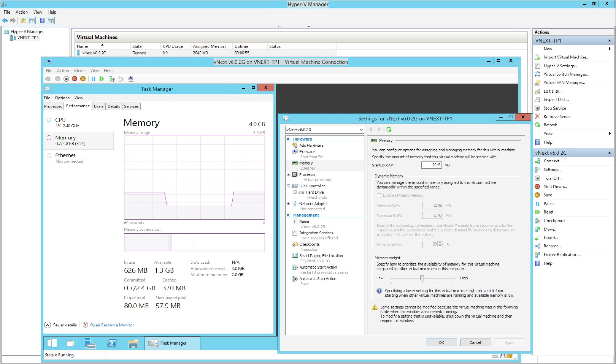Viewport: 616px width, 364px height.
Task: Click the Memory weight slider thumb
Action: pos(422,278)
